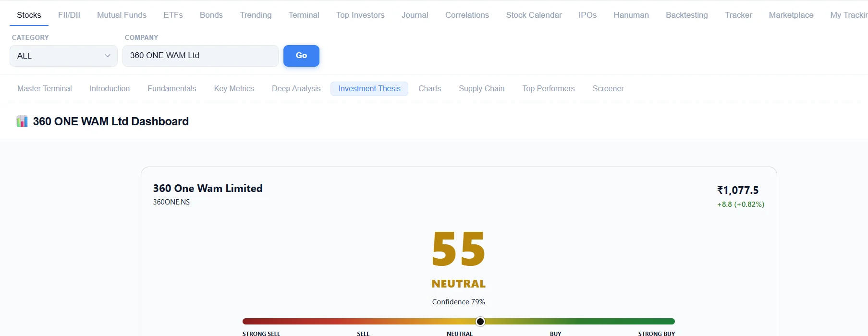The width and height of the screenshot is (868, 336).
Task: Go to the Marketplace tab
Action: pyautogui.click(x=791, y=15)
